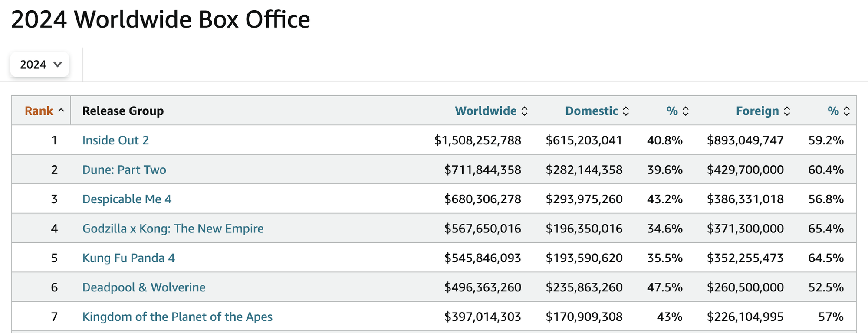Select domestic value $293,975,260
The height and width of the screenshot is (333, 868).
click(584, 199)
